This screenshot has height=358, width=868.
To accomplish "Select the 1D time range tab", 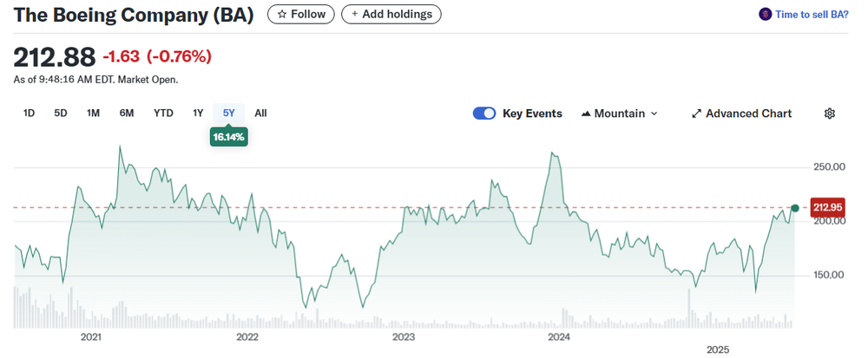I will [29, 113].
